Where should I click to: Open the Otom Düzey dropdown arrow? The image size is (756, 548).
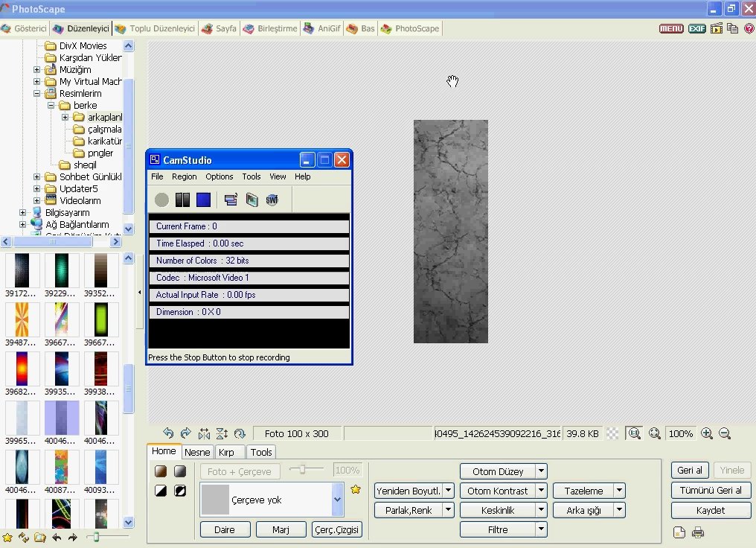click(542, 471)
